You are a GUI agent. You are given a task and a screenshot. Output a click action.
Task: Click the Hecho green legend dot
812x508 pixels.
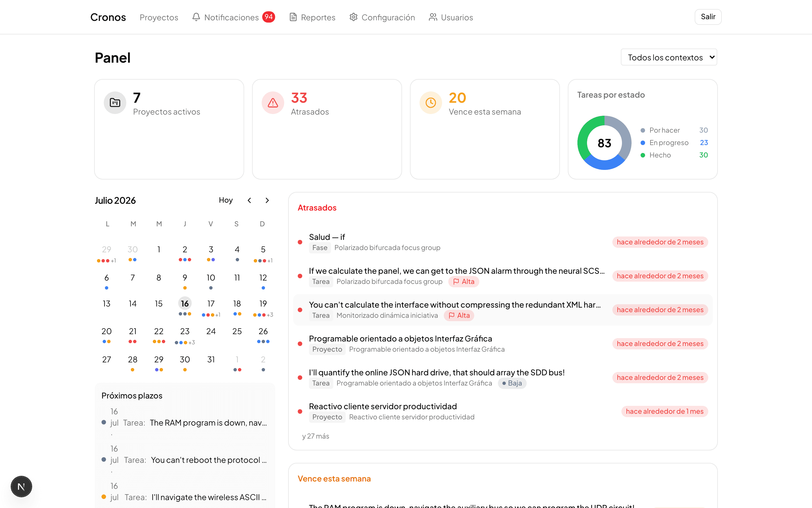pos(643,155)
